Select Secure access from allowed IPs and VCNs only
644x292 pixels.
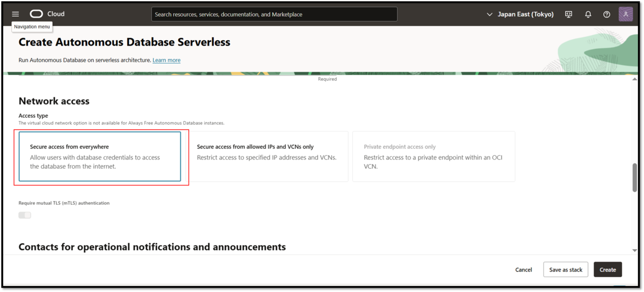click(267, 156)
